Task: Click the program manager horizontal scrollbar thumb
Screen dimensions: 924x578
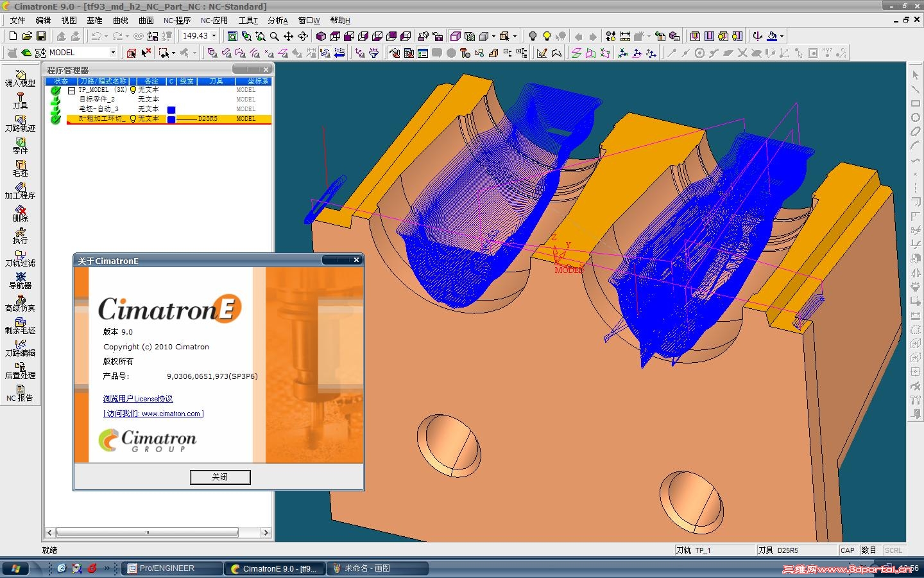Action: tap(147, 533)
